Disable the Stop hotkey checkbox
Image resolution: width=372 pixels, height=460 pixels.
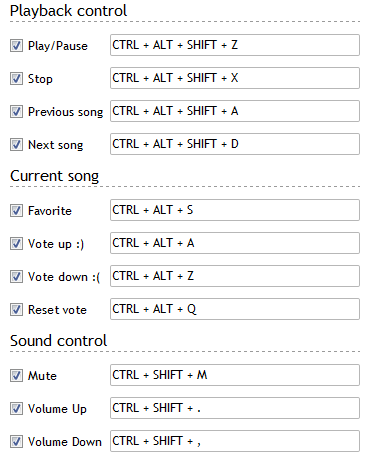tap(16, 78)
